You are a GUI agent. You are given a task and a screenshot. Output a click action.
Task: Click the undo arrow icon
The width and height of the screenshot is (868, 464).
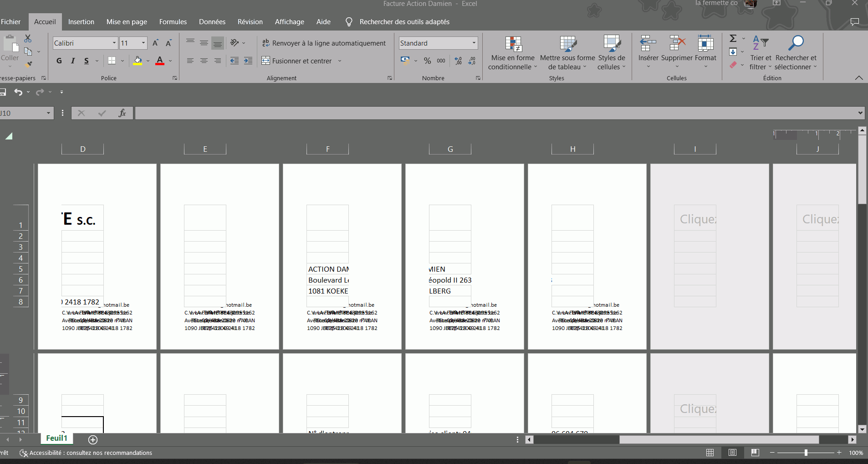[x=18, y=92]
